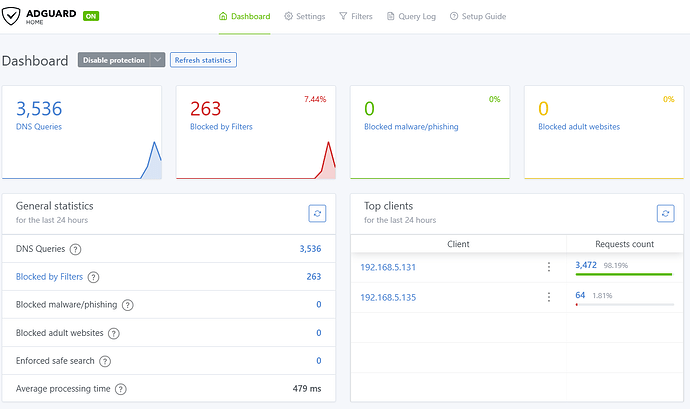Open options menu for client 192.168.5.131

(548, 267)
